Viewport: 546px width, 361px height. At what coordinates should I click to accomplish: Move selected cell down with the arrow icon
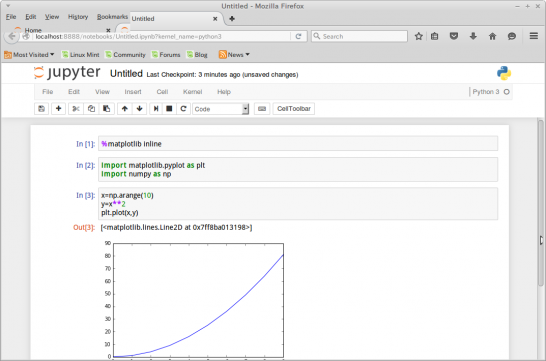click(140, 109)
